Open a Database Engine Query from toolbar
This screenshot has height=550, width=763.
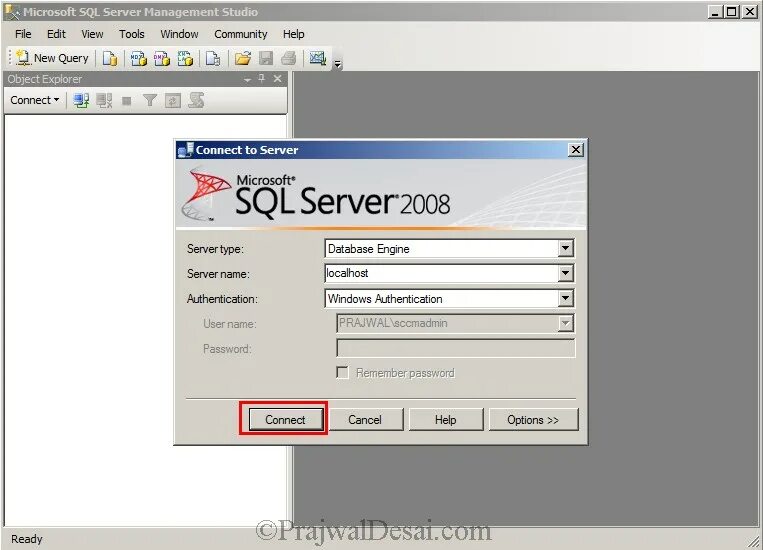[x=110, y=58]
